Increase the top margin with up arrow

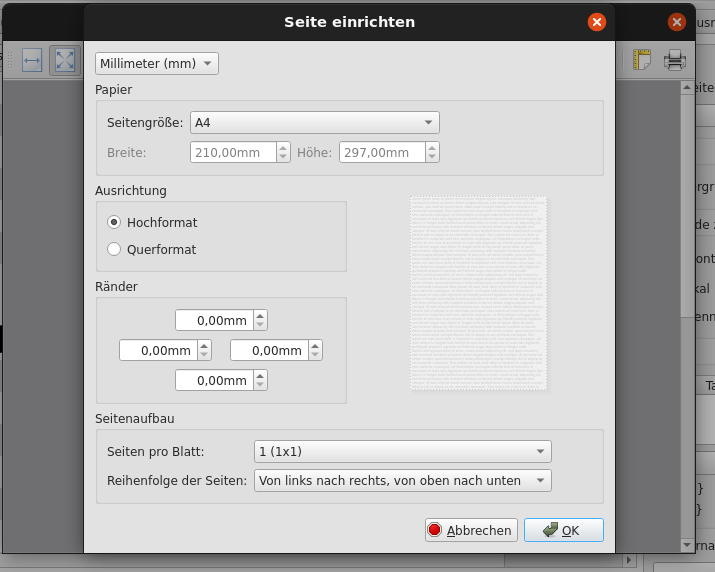[x=260, y=315]
